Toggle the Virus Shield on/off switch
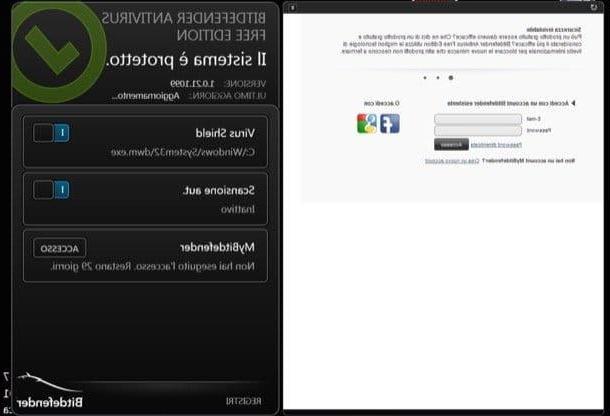Image resolution: width=610 pixels, height=416 pixels. (51, 133)
